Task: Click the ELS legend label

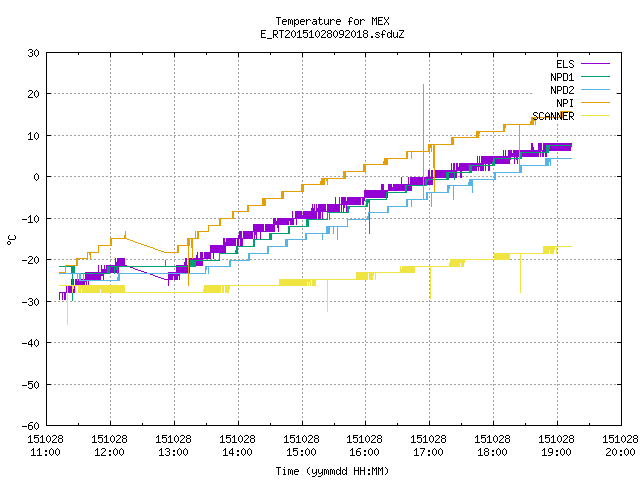Action: (x=565, y=64)
